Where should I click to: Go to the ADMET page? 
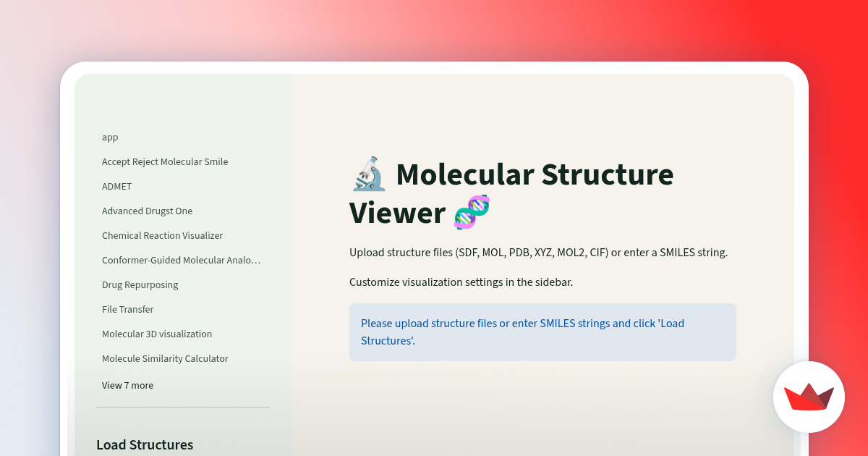click(x=116, y=186)
